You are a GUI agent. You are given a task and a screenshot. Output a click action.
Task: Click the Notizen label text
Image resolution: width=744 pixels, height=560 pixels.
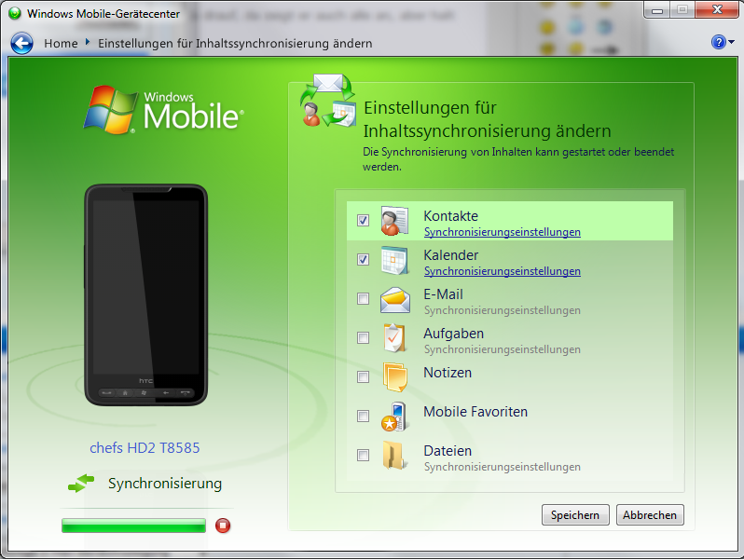coord(448,373)
